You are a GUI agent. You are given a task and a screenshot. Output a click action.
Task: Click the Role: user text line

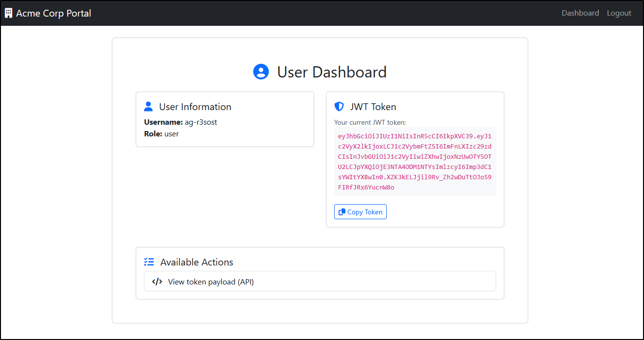click(161, 134)
